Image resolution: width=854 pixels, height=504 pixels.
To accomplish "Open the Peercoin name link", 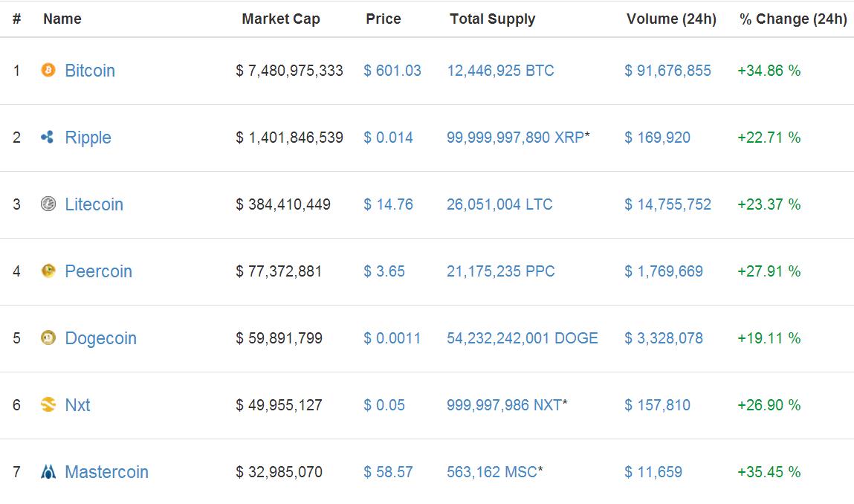I will (x=99, y=271).
